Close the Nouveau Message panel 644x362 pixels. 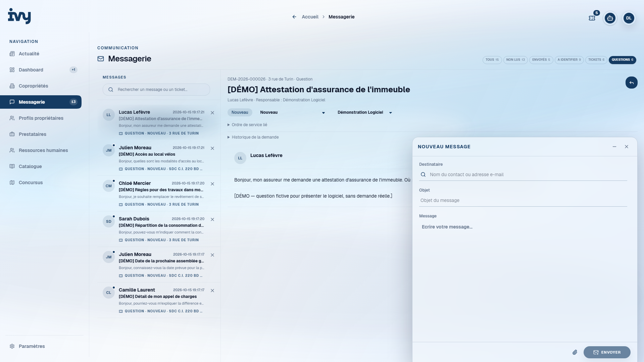(x=627, y=147)
